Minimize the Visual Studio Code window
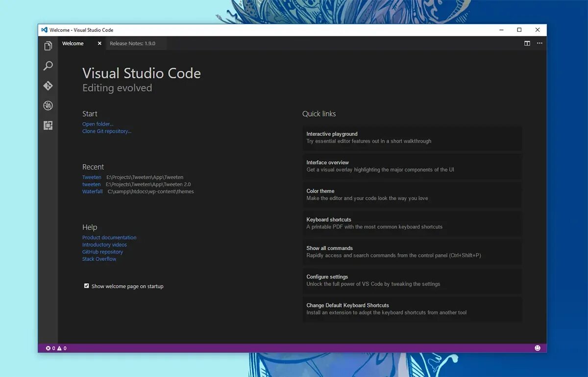This screenshot has height=377, width=588. 501,30
